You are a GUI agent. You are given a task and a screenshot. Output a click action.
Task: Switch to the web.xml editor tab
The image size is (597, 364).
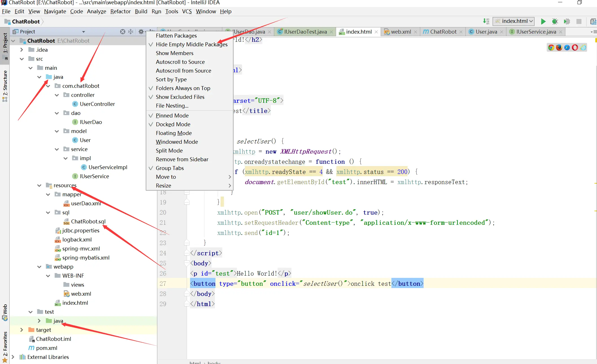point(400,32)
